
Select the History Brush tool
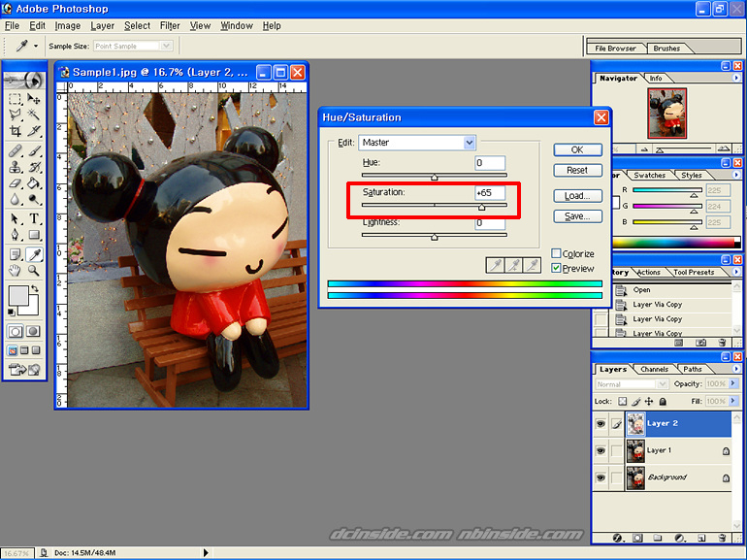click(34, 167)
